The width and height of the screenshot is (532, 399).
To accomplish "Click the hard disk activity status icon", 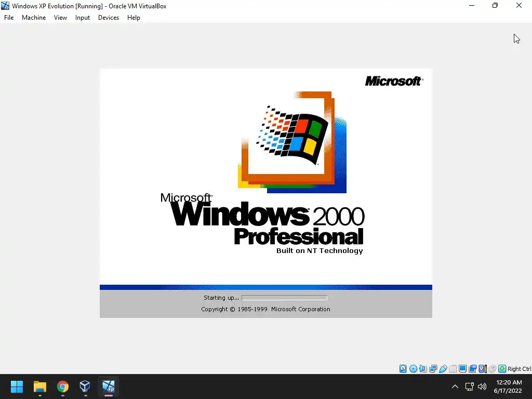I will click(403, 369).
